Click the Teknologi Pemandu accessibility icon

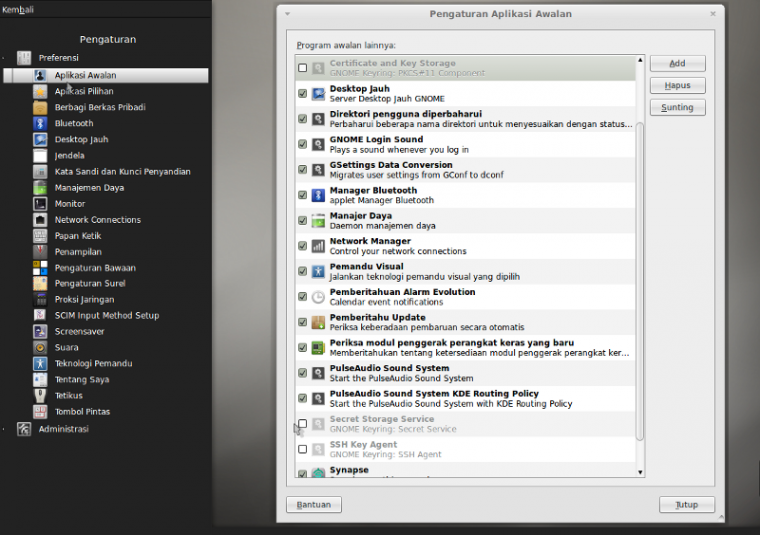[40, 363]
